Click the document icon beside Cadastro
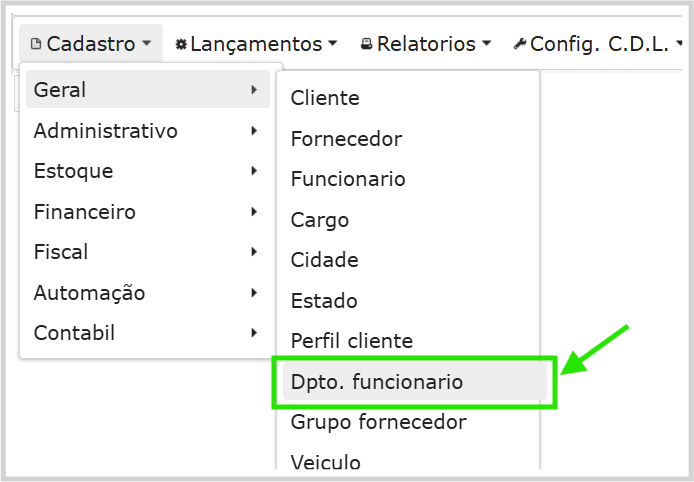Screen dimensions: 694x482 (x=37, y=44)
